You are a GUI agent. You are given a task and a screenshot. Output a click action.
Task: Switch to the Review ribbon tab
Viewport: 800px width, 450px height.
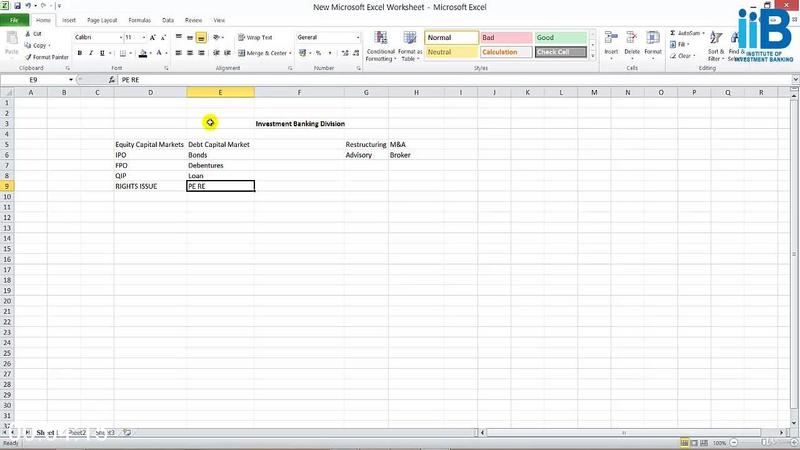tap(193, 20)
